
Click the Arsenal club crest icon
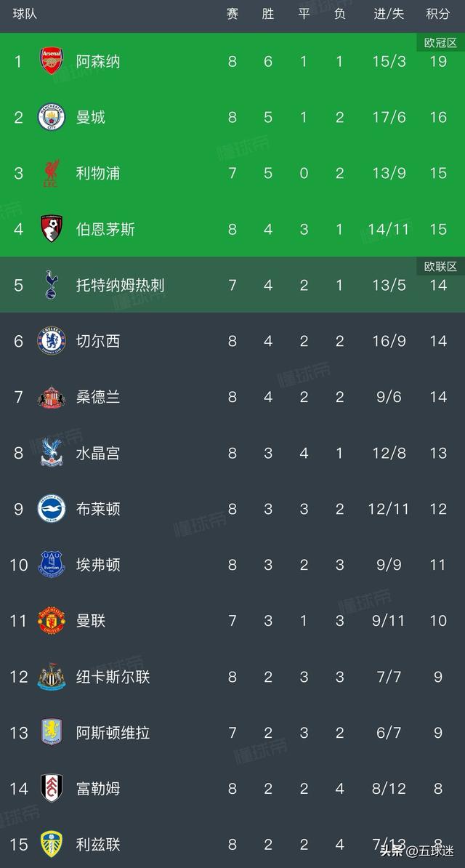pyautogui.click(x=52, y=61)
